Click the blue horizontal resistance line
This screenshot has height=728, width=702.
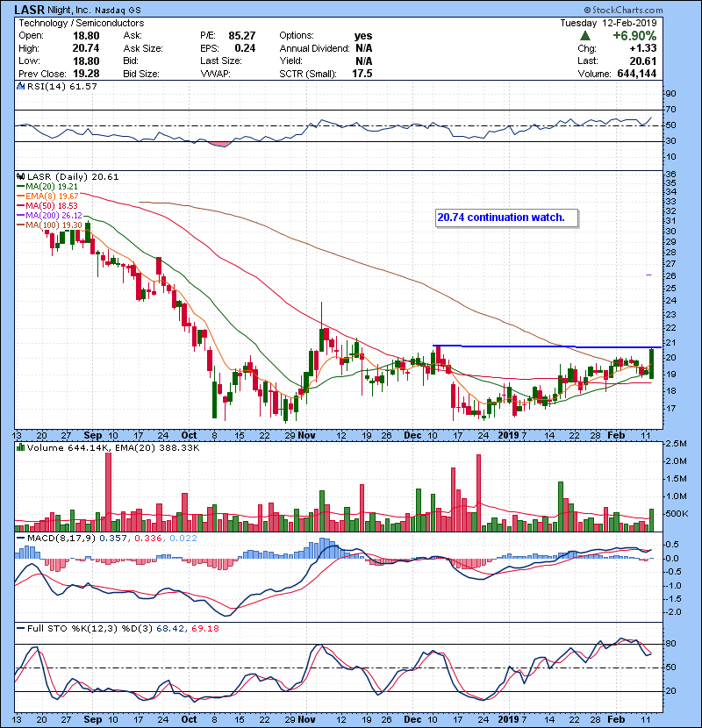click(544, 347)
